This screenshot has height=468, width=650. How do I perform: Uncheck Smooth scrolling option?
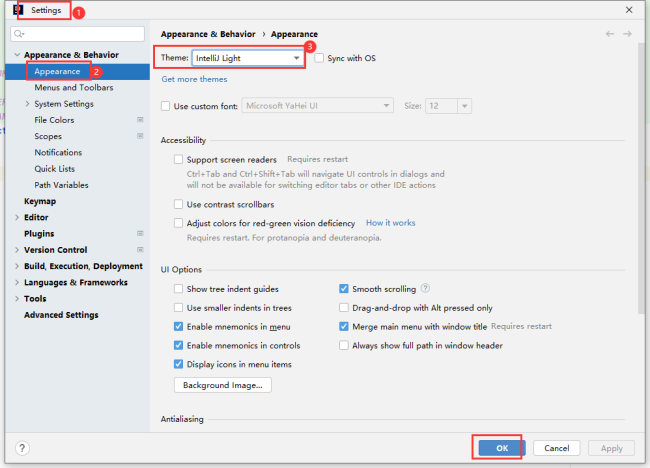point(344,289)
